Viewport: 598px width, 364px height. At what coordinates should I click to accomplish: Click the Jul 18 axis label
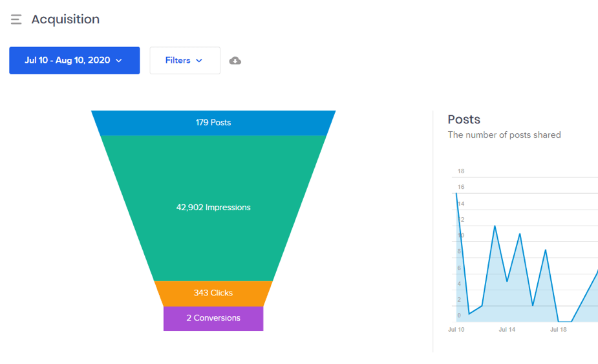click(559, 329)
